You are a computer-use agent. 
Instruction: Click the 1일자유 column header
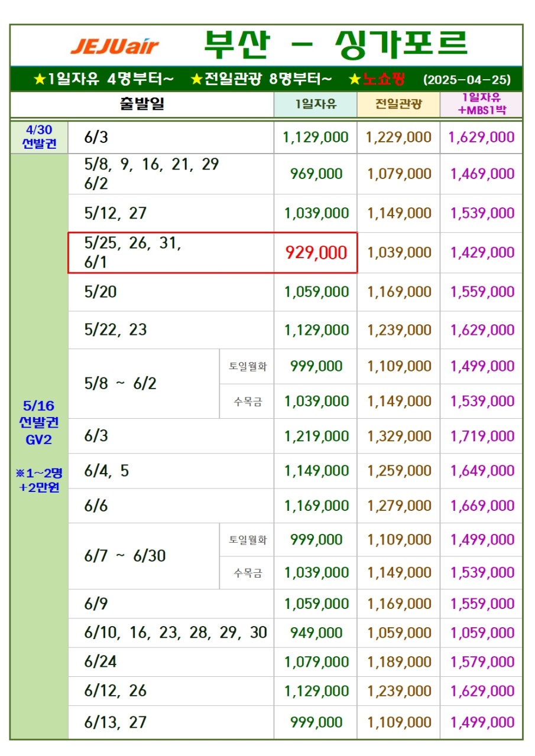coord(316,105)
